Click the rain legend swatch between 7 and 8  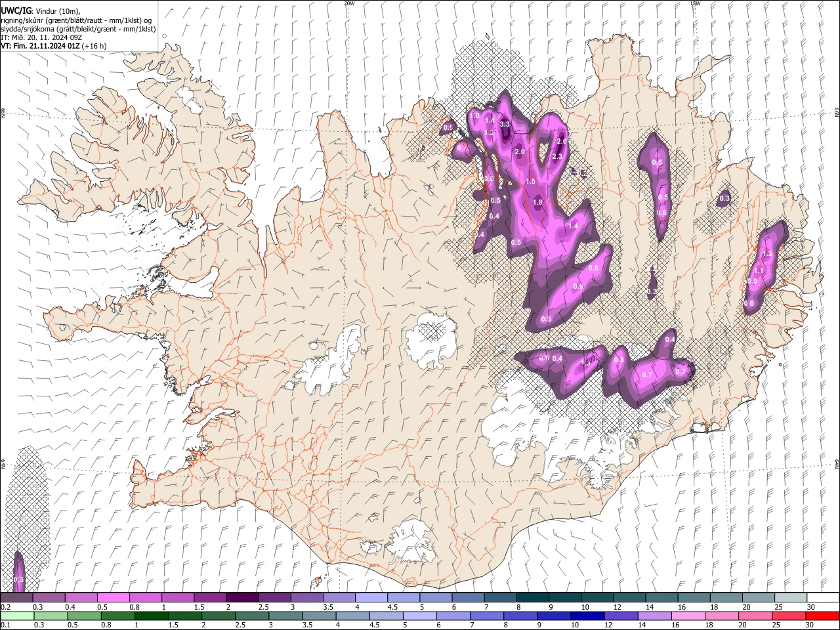tap(486, 616)
